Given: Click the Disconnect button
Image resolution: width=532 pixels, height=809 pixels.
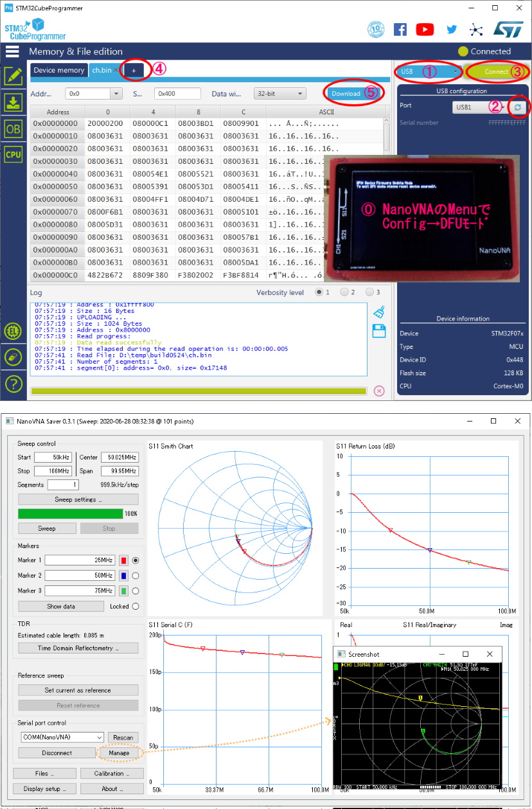Looking at the screenshot, I should (x=57, y=752).
